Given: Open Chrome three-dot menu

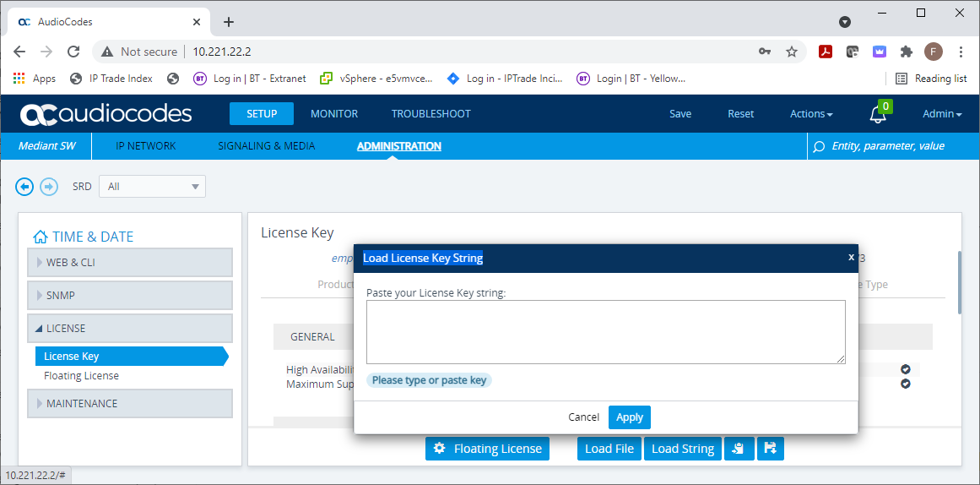Looking at the screenshot, I should pyautogui.click(x=961, y=52).
